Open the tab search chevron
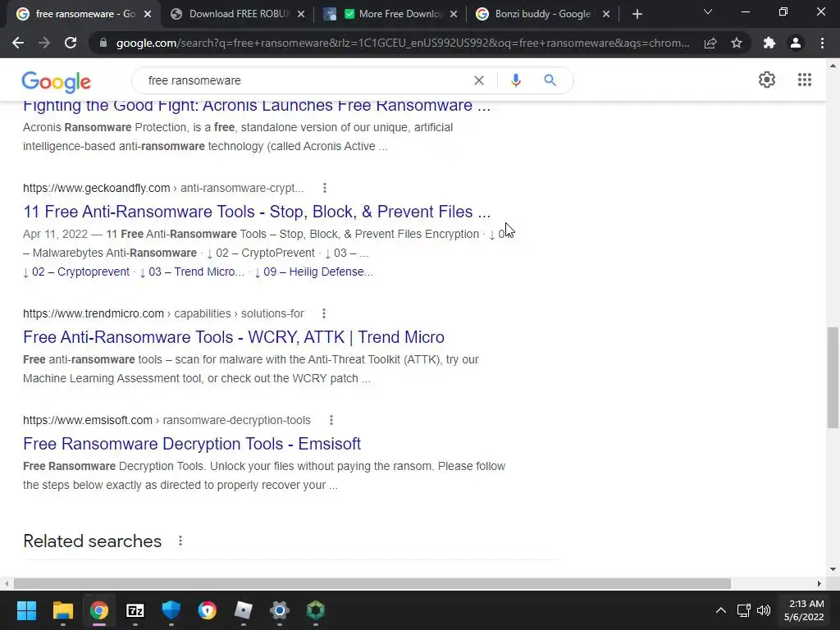840x630 pixels. [x=708, y=12]
